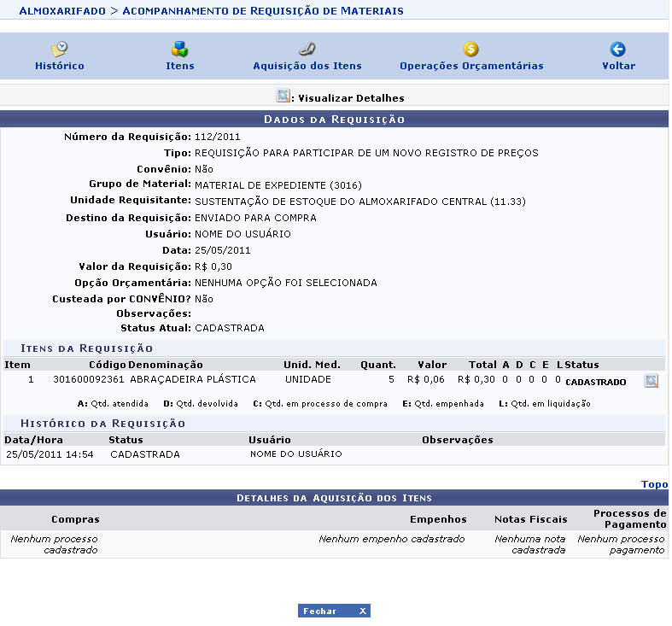Click the Empenhos column header
This screenshot has width=672, height=626.
(x=438, y=519)
